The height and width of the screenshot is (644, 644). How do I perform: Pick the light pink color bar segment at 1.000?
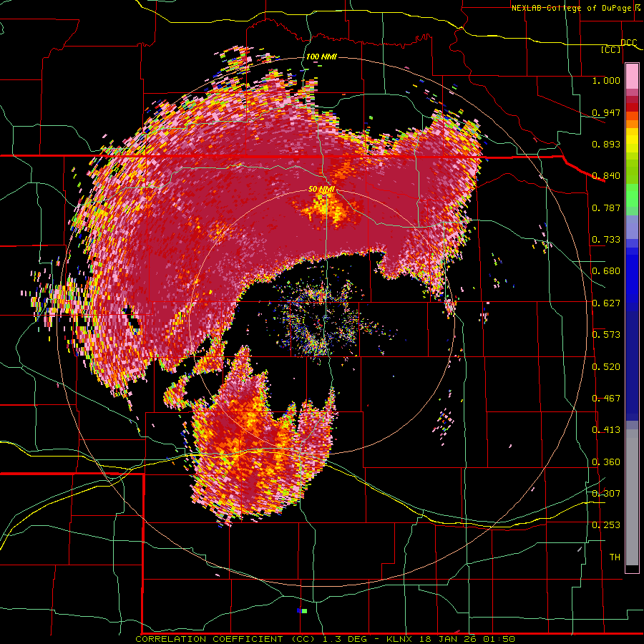pos(632,76)
